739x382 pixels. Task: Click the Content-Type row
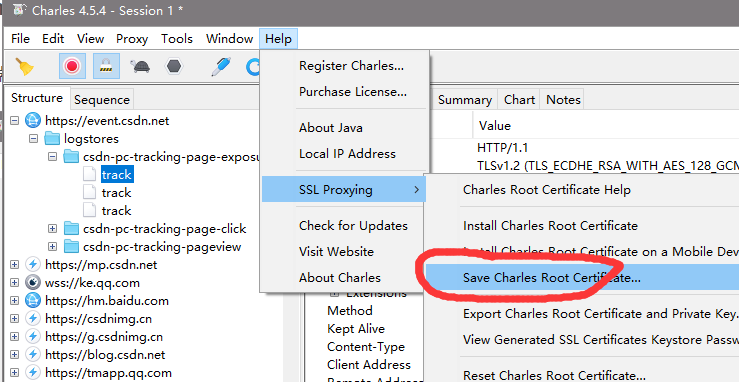pos(366,347)
